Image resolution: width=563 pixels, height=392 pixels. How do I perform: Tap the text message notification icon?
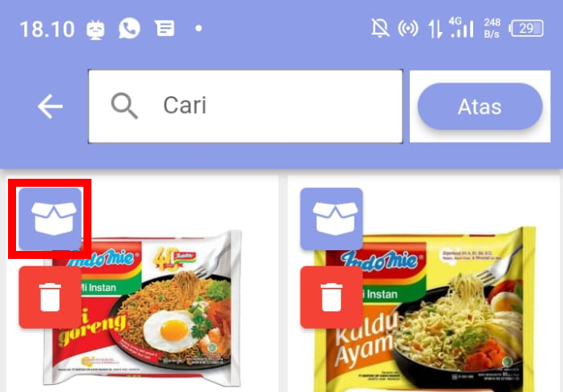tap(164, 28)
